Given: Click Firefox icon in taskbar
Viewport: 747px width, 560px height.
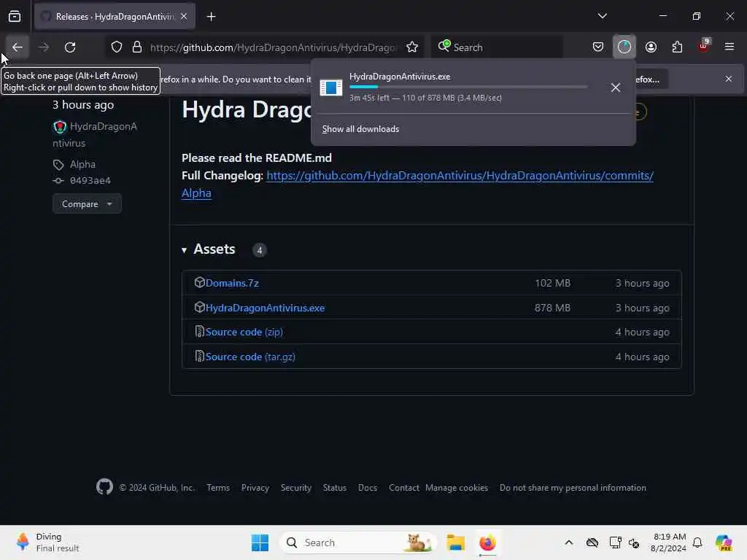Looking at the screenshot, I should click(x=487, y=542).
